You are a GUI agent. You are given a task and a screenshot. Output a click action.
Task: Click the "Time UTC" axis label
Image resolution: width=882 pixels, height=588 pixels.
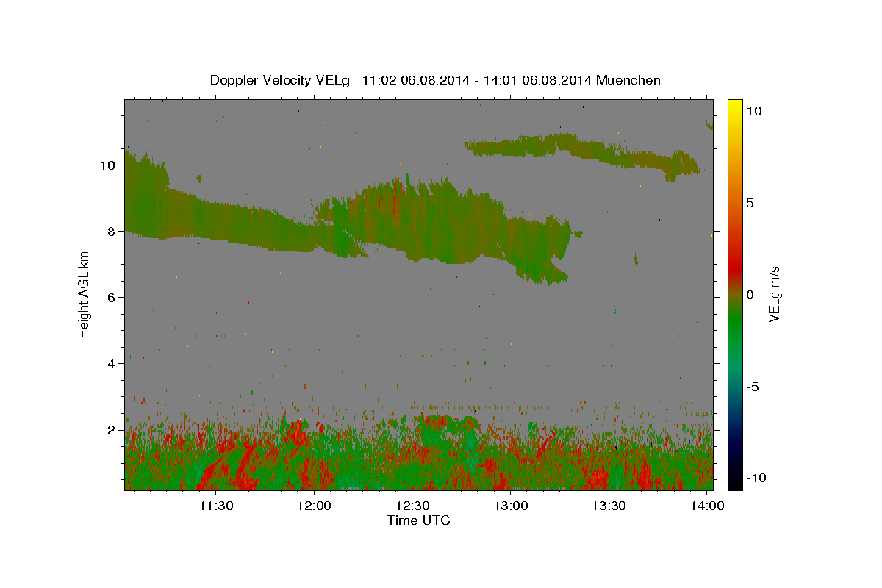(418, 520)
